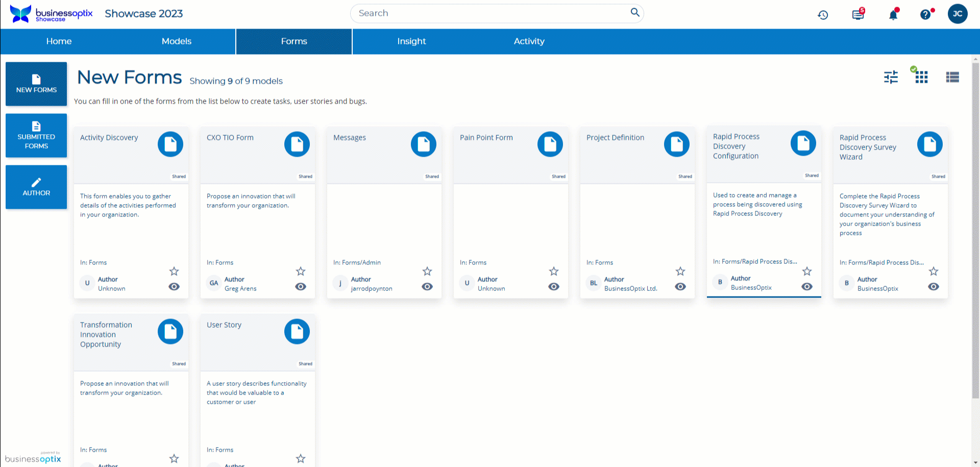Screen dimensions: 980x467
Task: Switch to the Models tab
Action: point(177,41)
